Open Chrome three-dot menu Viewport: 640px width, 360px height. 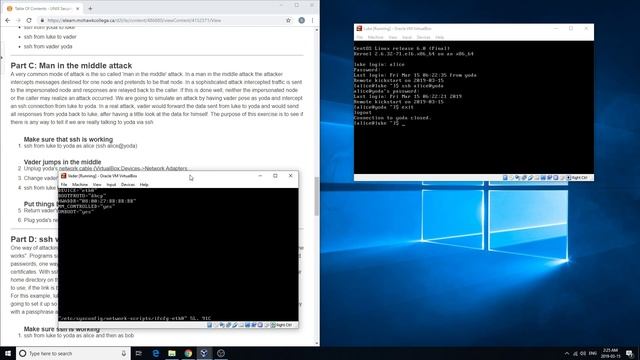313,20
